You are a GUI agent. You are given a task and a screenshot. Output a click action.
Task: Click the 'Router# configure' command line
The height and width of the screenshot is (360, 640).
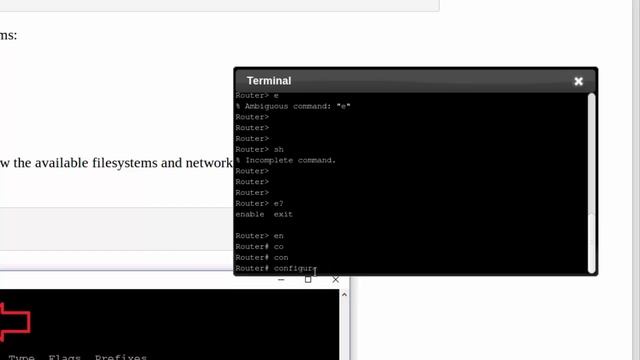(276, 268)
